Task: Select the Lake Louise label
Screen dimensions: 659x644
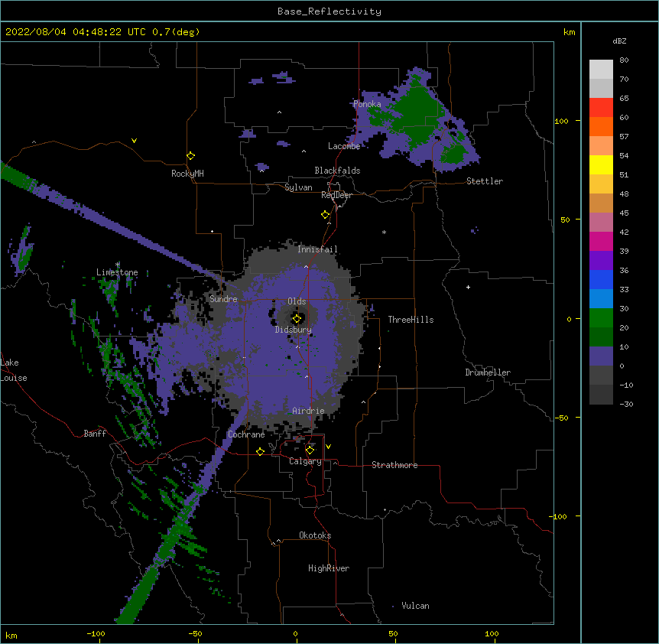Action: point(14,370)
